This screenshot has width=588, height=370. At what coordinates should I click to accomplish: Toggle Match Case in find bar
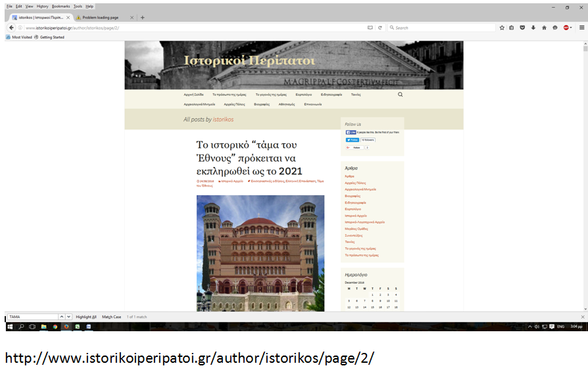coord(111,317)
